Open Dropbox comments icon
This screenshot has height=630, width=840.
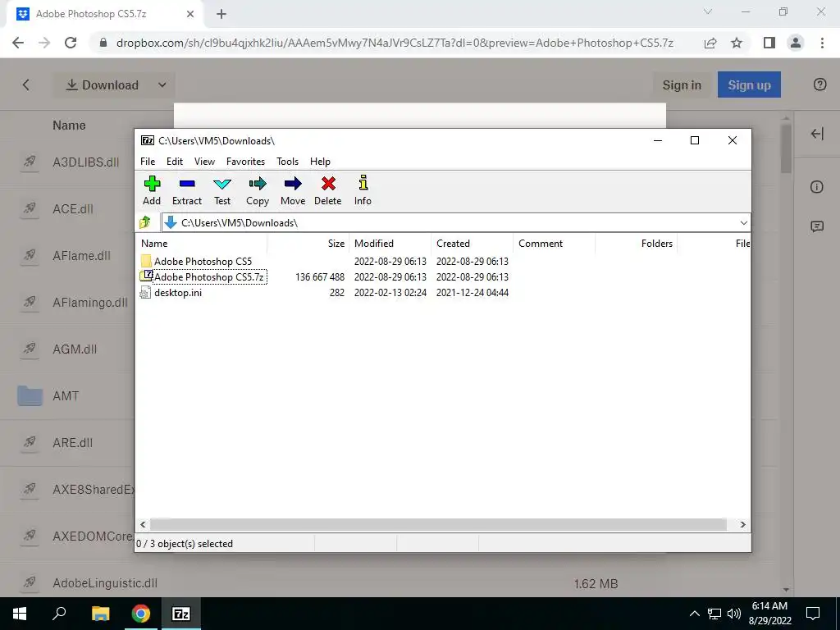[x=817, y=226]
